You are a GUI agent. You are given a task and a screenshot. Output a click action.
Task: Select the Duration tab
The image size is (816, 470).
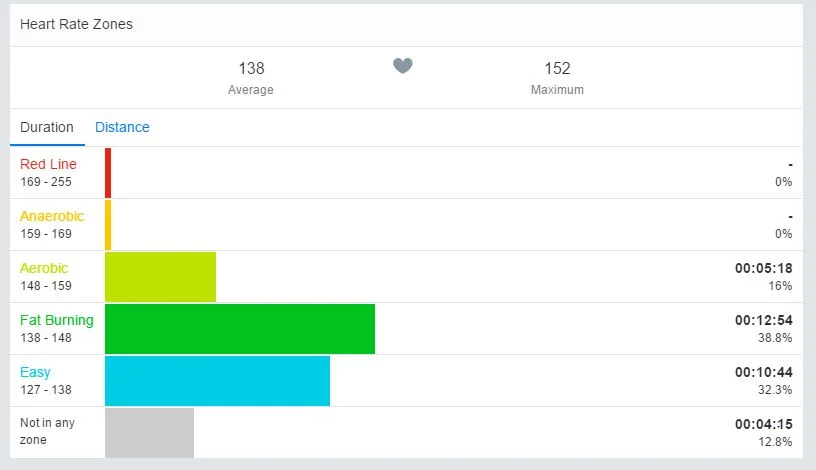pyautogui.click(x=47, y=127)
